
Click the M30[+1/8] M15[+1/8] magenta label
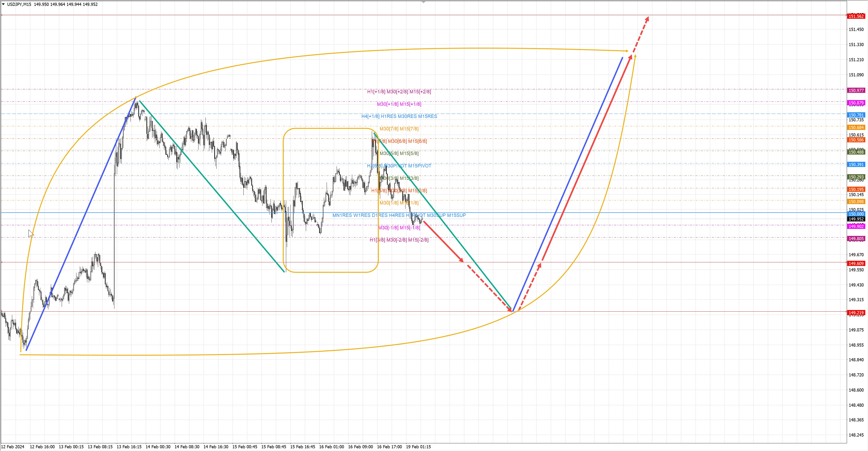point(399,104)
